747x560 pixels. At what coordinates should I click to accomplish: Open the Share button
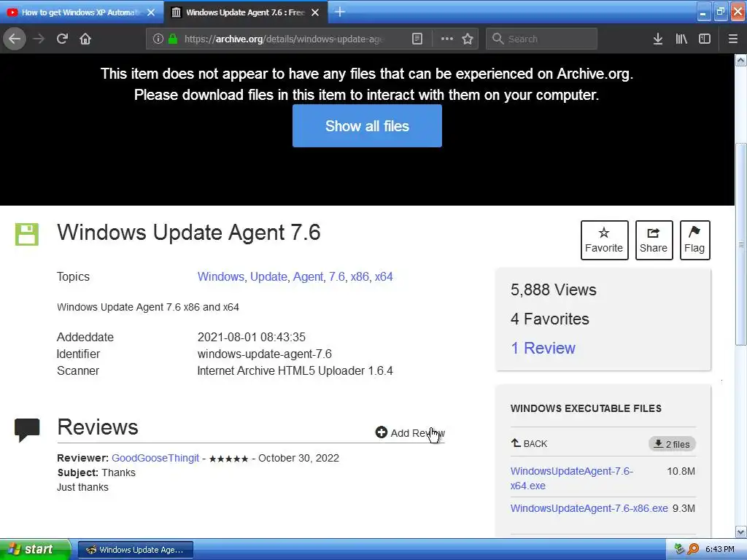point(654,240)
